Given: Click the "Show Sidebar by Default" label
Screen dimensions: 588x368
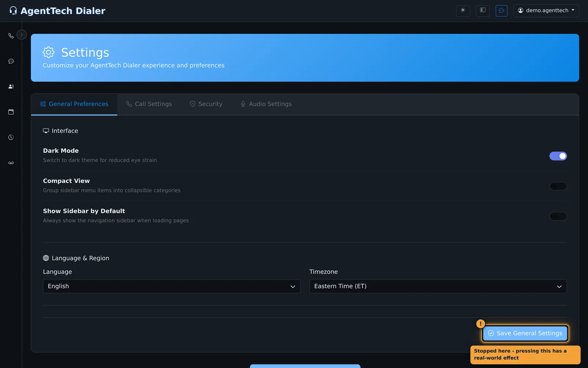Looking at the screenshot, I should click(x=84, y=211).
